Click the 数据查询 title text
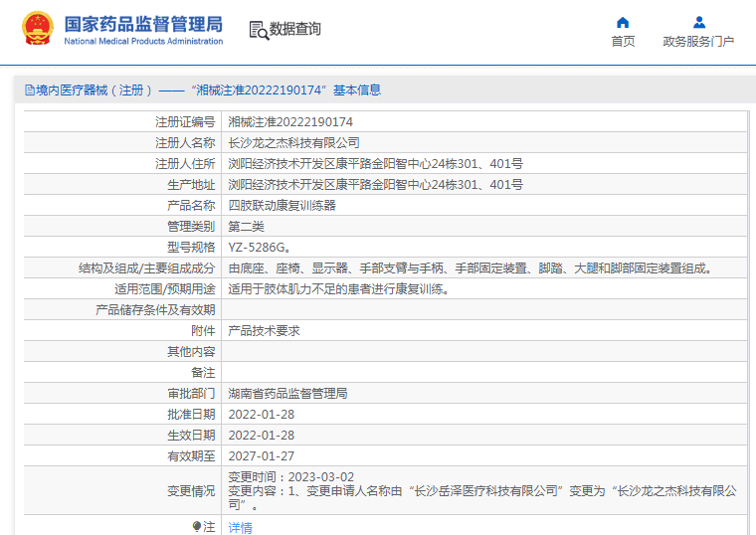Image resolution: width=756 pixels, height=535 pixels. coord(294,29)
